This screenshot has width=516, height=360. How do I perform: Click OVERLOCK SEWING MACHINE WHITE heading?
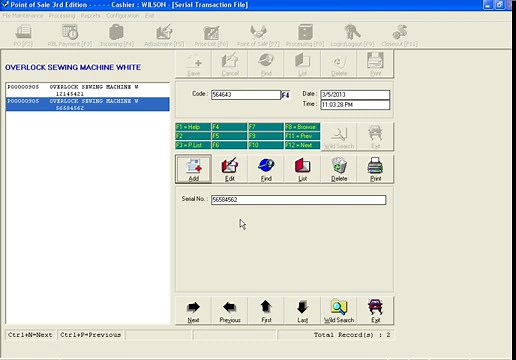pos(73,67)
